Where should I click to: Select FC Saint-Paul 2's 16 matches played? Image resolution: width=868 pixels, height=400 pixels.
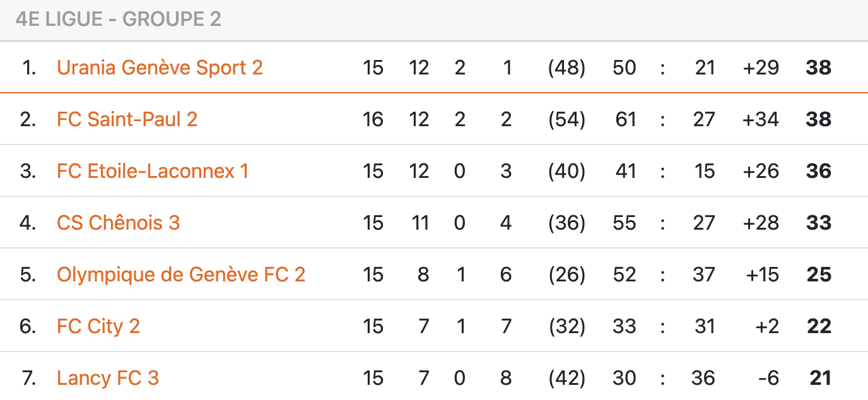click(373, 119)
